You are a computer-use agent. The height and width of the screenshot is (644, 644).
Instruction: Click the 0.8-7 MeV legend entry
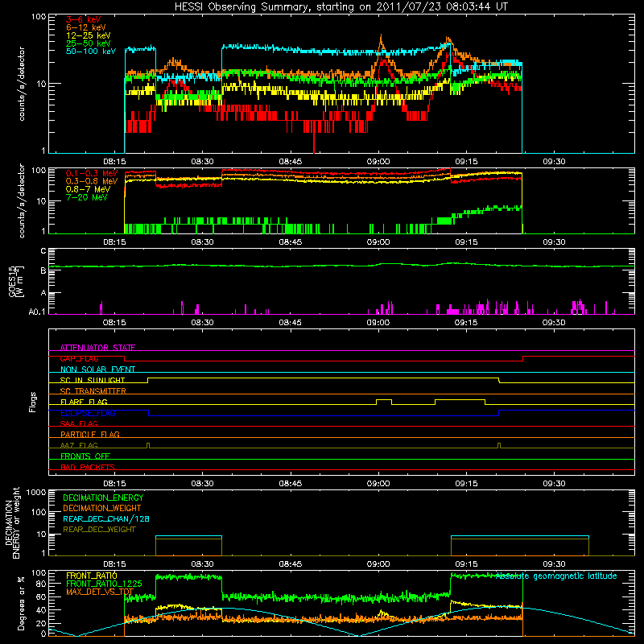tap(88, 189)
